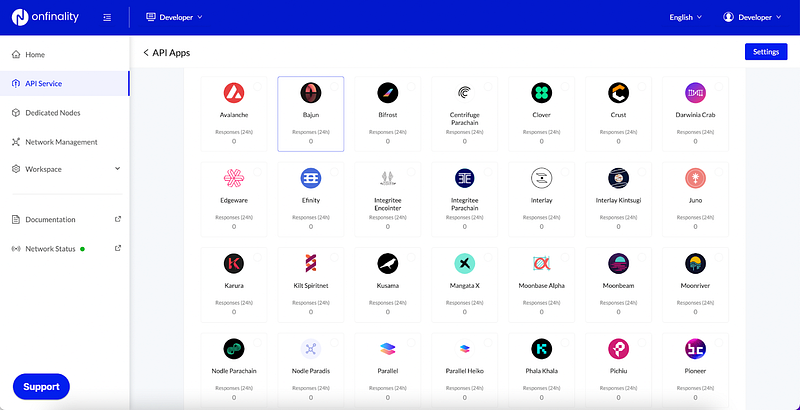Open Dedicated Nodes in the sidebar
This screenshot has height=410, width=800.
tap(65, 113)
